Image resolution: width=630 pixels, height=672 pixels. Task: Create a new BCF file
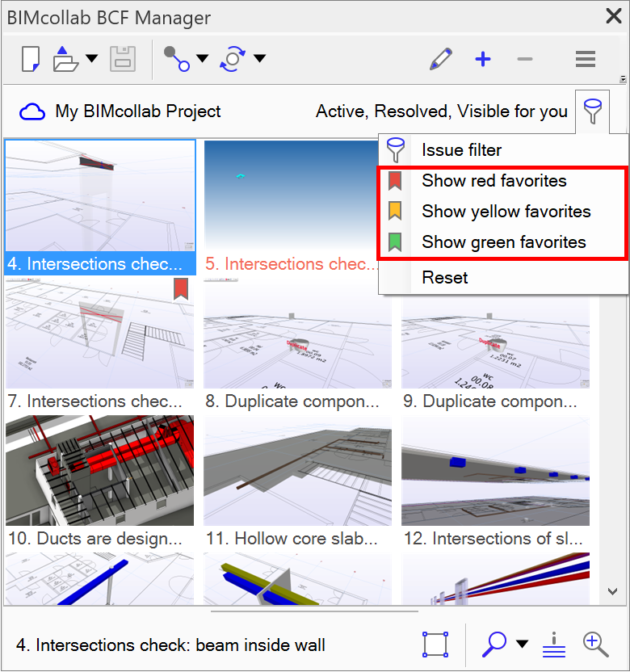click(x=31, y=59)
